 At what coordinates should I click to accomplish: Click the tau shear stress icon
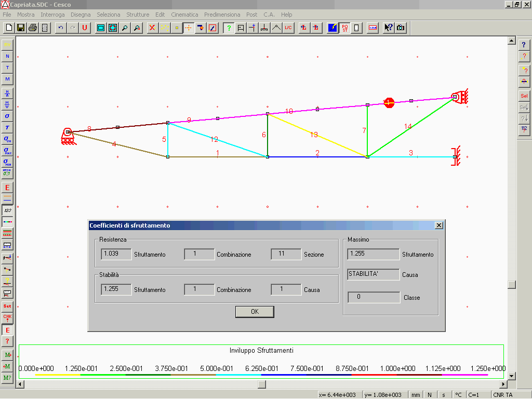point(7,127)
